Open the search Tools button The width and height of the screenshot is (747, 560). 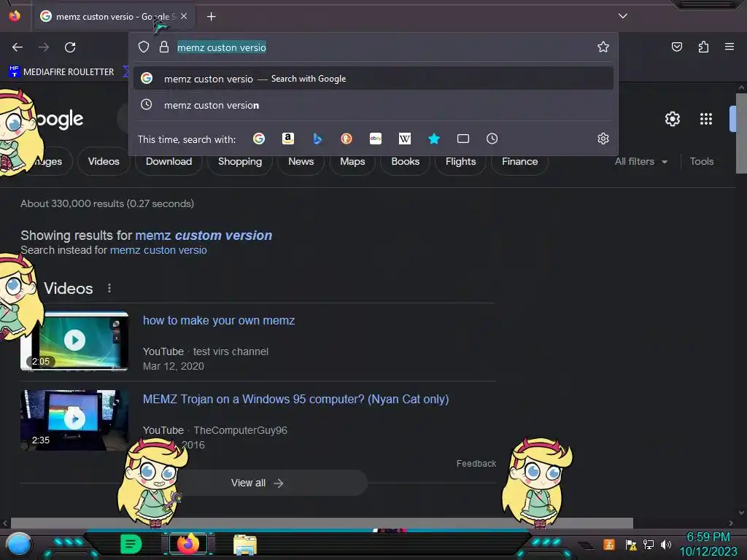pos(701,161)
